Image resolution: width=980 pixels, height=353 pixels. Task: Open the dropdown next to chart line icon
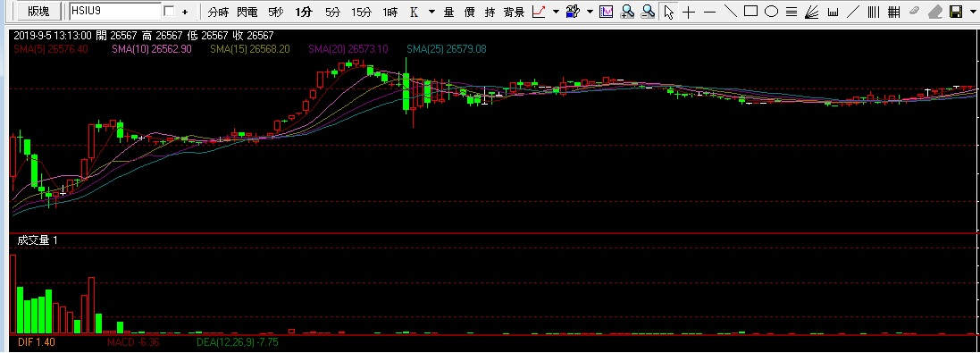[x=556, y=12]
